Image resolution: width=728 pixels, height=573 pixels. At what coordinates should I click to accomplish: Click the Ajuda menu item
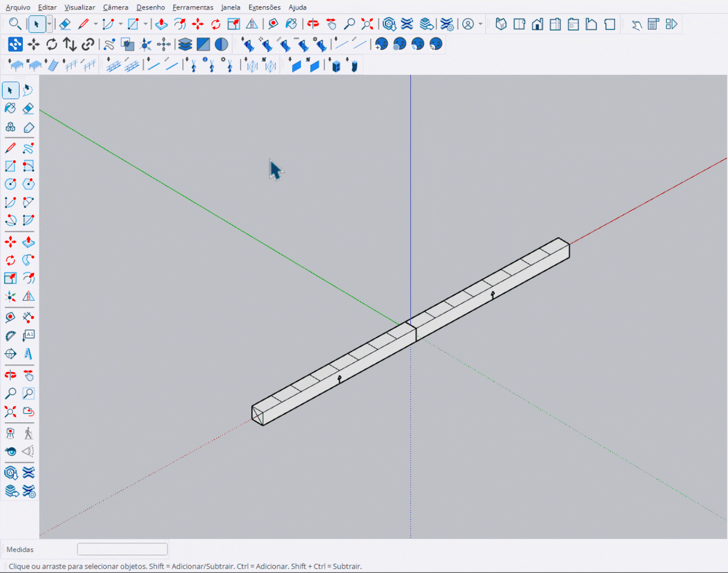coord(297,7)
